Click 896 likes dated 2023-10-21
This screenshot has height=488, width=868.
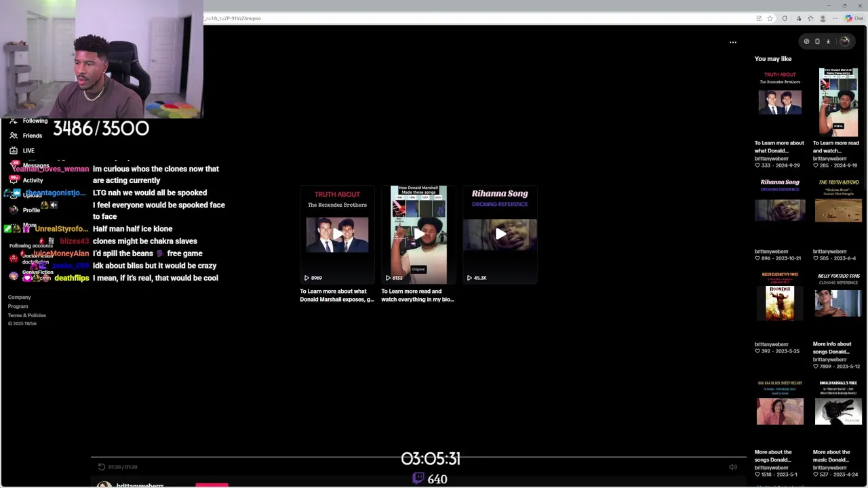(x=778, y=258)
